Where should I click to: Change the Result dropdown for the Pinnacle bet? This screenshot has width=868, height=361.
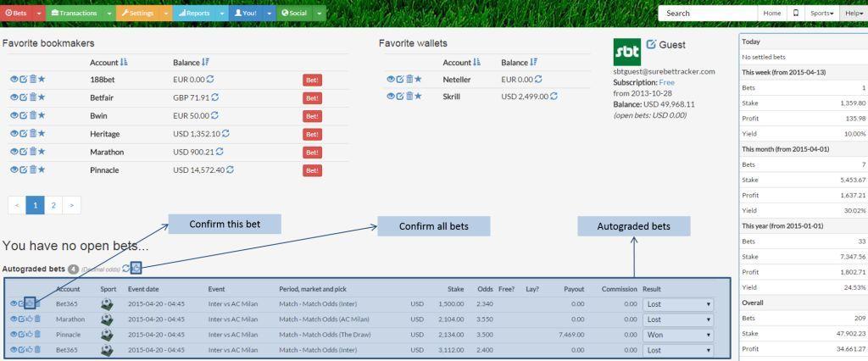click(x=678, y=335)
